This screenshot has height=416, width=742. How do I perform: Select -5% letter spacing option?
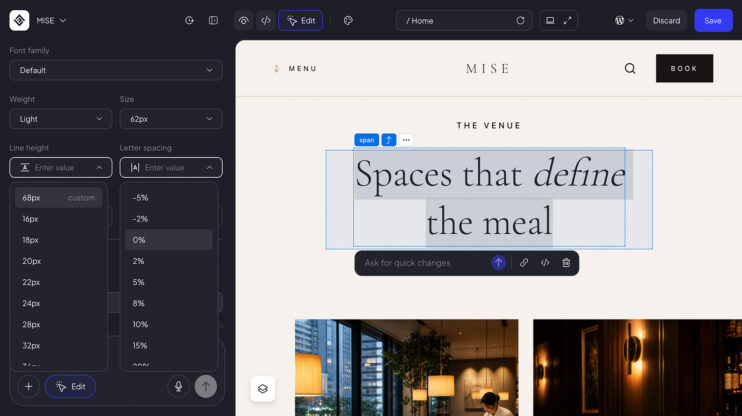pyautogui.click(x=168, y=198)
